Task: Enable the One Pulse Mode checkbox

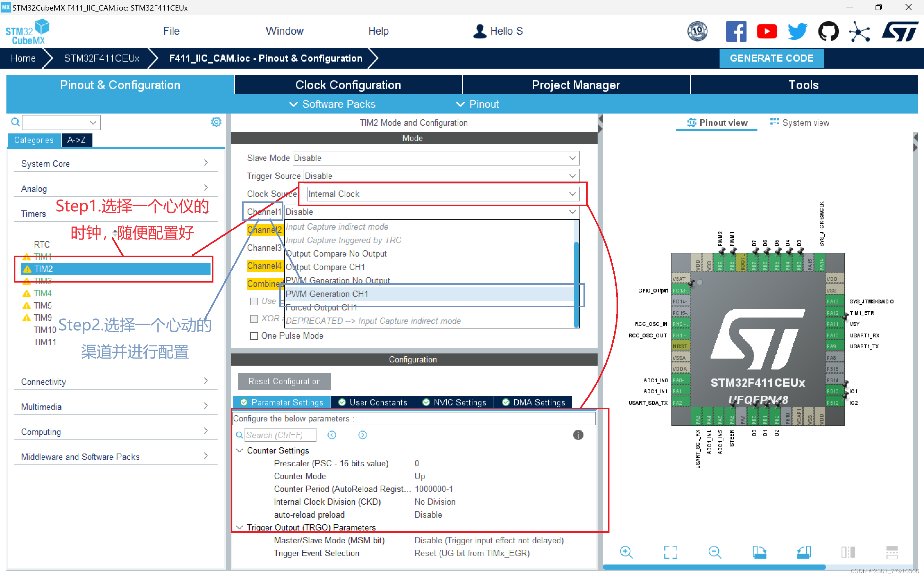Action: [254, 336]
